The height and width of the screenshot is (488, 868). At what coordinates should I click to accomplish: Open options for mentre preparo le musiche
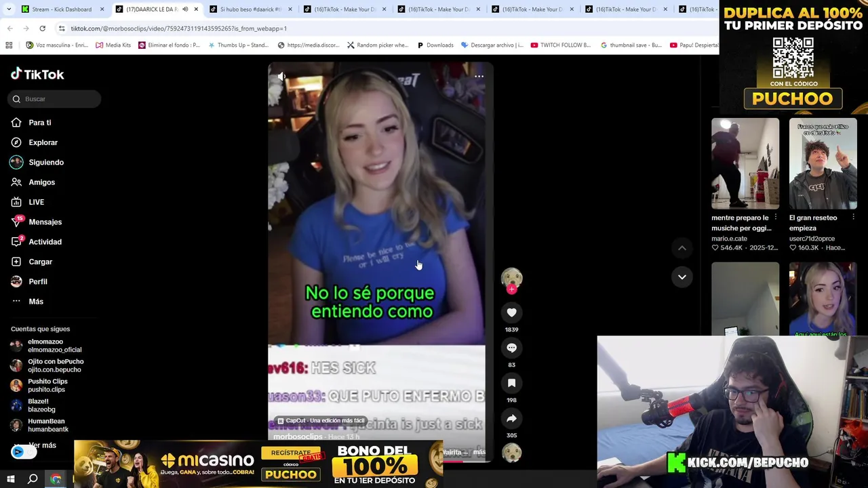[x=776, y=218]
